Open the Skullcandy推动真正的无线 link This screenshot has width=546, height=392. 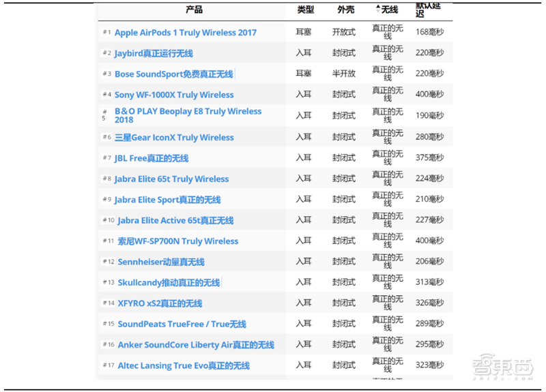169,282
